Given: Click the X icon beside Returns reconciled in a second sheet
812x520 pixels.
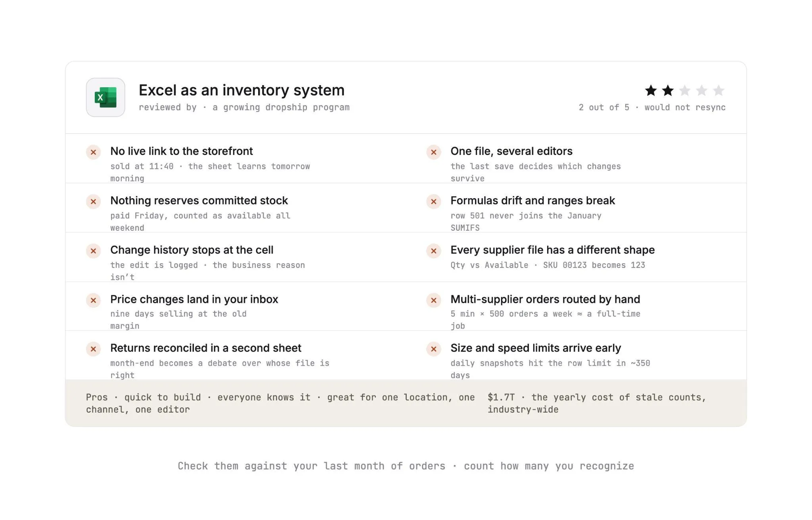Looking at the screenshot, I should pyautogui.click(x=94, y=349).
